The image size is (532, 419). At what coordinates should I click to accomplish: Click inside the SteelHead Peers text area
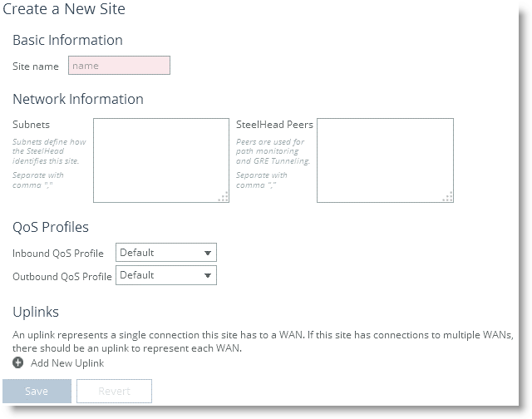coord(385,160)
